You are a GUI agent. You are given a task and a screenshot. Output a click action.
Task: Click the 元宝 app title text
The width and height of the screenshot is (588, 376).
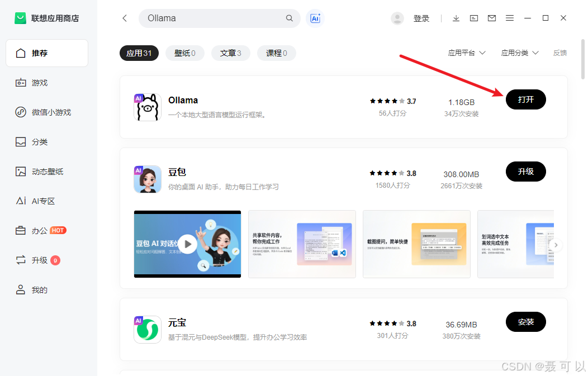pyautogui.click(x=177, y=322)
